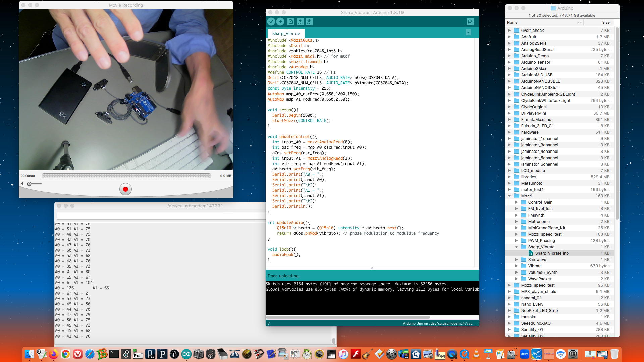Click the serial monitor text input field
The height and width of the screenshot is (362, 644).
tap(161, 216)
